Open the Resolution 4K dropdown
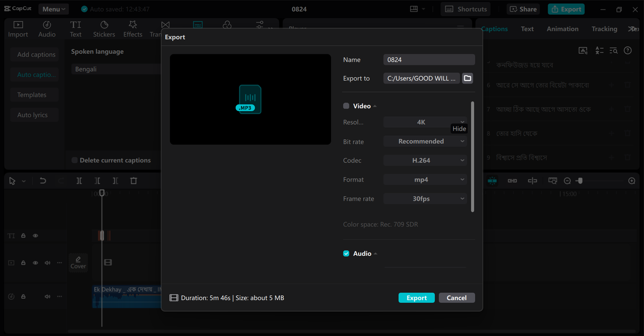Viewport: 644px width, 336px height. coord(425,122)
